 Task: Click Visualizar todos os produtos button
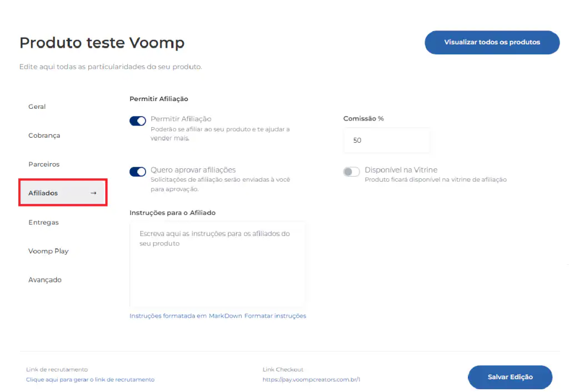click(492, 42)
